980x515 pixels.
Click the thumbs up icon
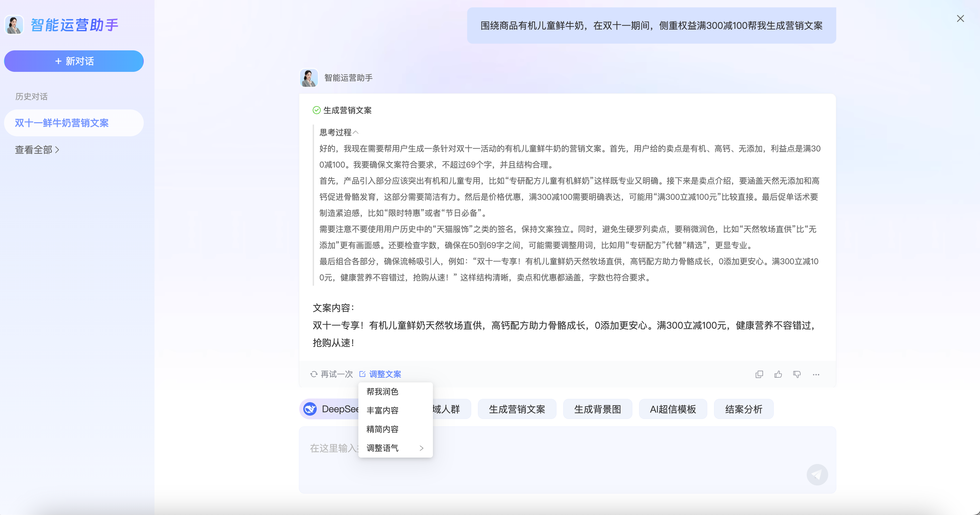[x=778, y=374]
